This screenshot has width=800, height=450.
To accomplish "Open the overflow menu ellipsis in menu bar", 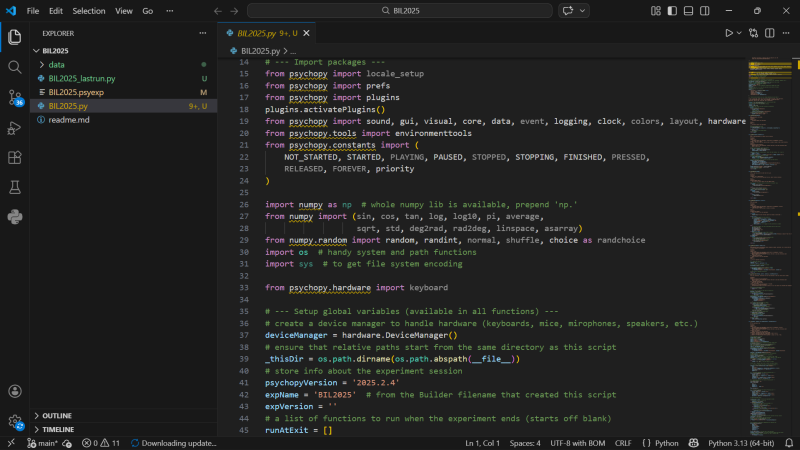I will [169, 11].
